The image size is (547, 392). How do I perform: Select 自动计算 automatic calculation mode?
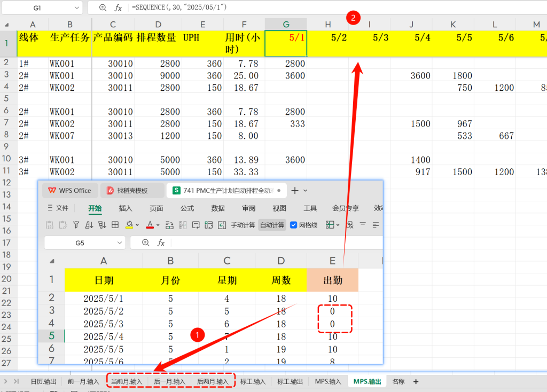[272, 225]
